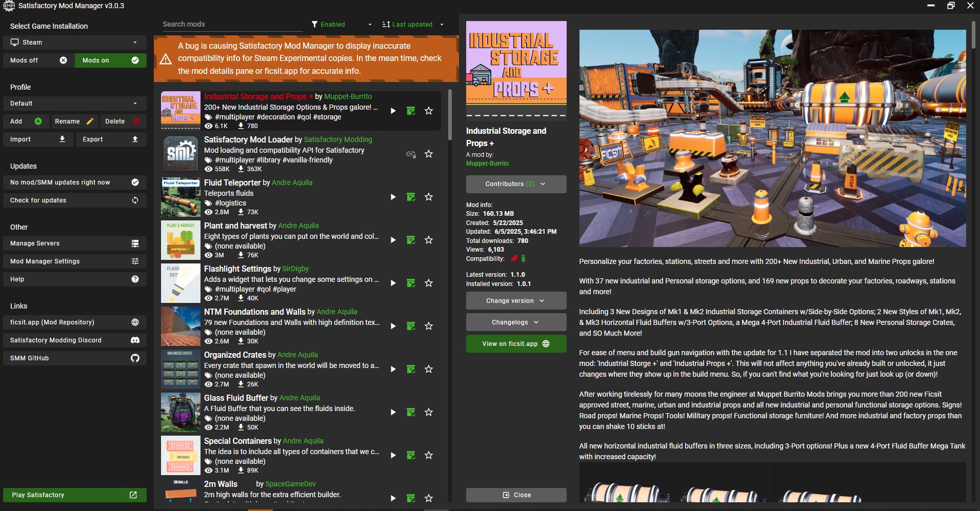Click the play arrow on Industrial Storage and Props +
Image resolution: width=980 pixels, height=511 pixels.
click(393, 111)
